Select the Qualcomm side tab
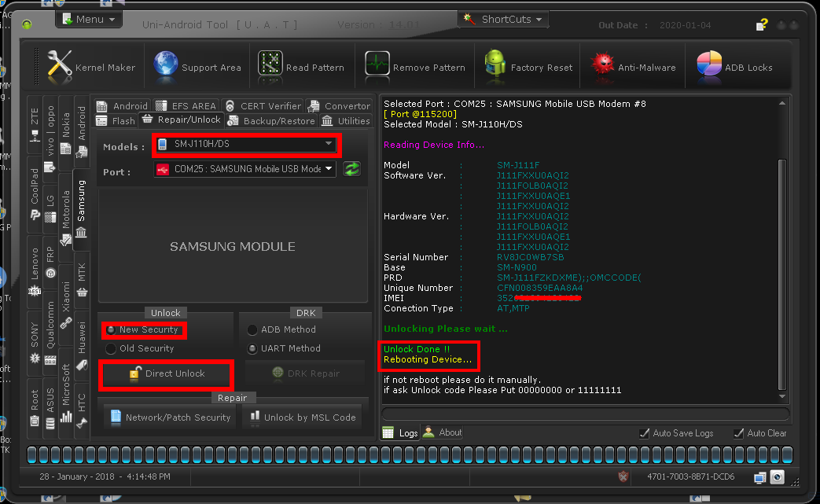820x504 pixels. tap(50, 333)
